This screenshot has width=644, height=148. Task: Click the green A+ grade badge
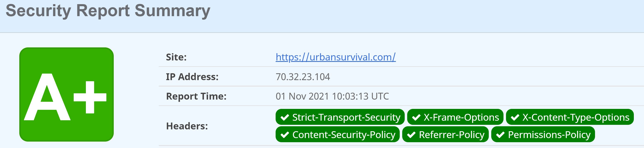point(66,94)
